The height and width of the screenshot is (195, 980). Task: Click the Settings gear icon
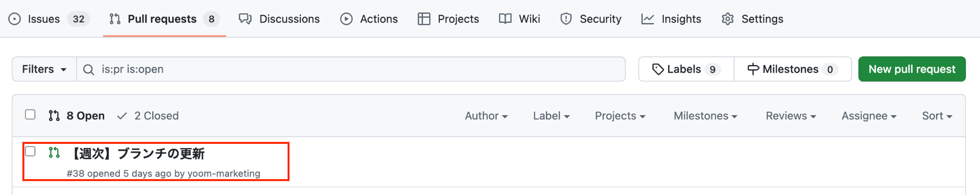pyautogui.click(x=728, y=19)
